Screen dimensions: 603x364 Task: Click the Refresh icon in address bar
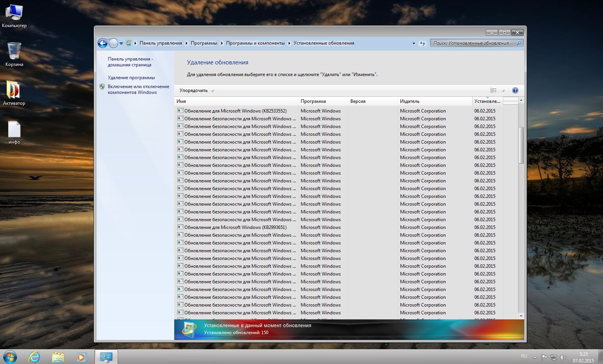pyautogui.click(x=423, y=43)
